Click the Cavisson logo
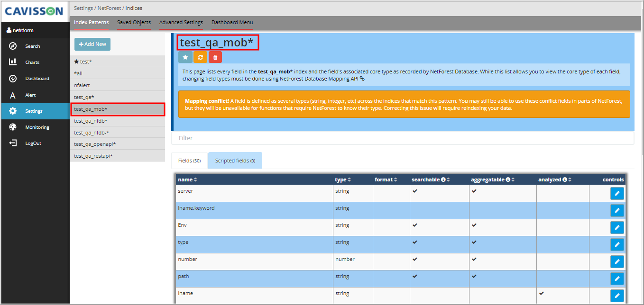Viewport: 644px width, 305px height. (34, 11)
